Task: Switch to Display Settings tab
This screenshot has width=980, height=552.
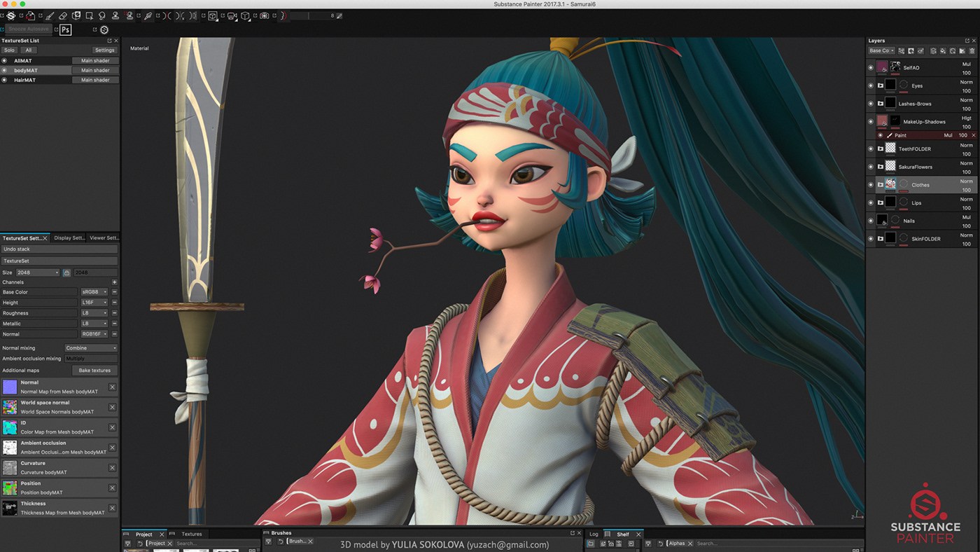Action: (x=69, y=238)
